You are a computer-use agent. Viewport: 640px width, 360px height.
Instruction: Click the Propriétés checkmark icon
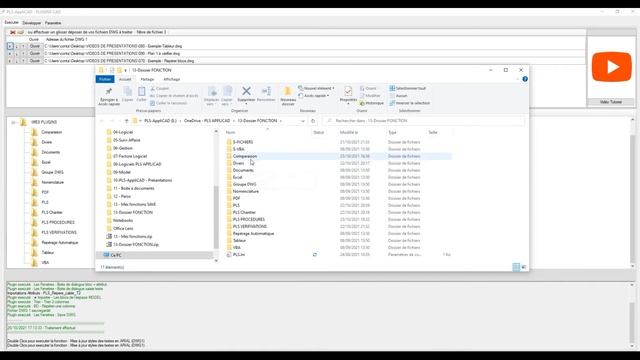[348, 91]
